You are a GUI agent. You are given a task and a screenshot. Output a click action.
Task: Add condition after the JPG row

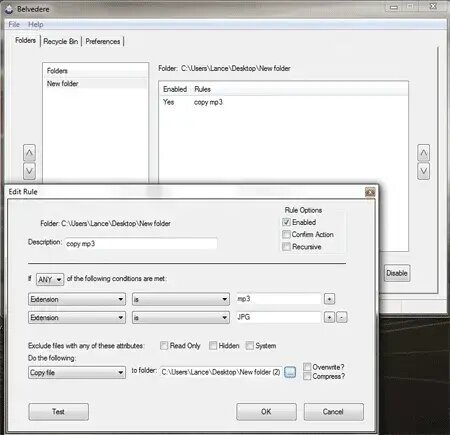point(329,317)
